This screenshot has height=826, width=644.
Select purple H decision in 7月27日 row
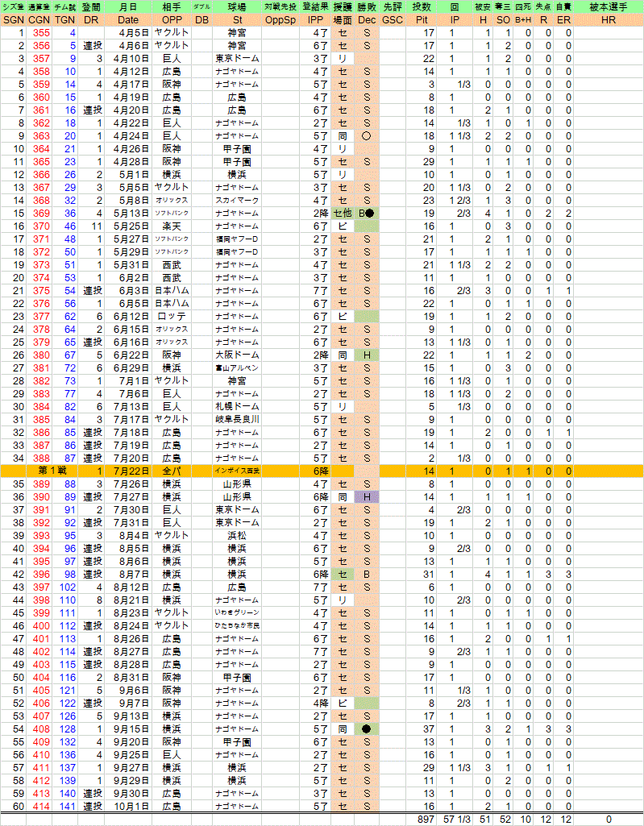click(367, 496)
